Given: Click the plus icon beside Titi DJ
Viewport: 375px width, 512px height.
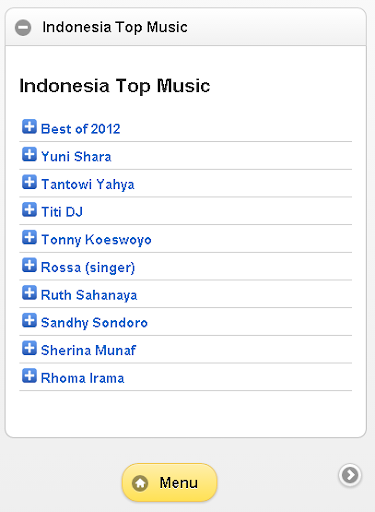Looking at the screenshot, I should tap(29, 210).
